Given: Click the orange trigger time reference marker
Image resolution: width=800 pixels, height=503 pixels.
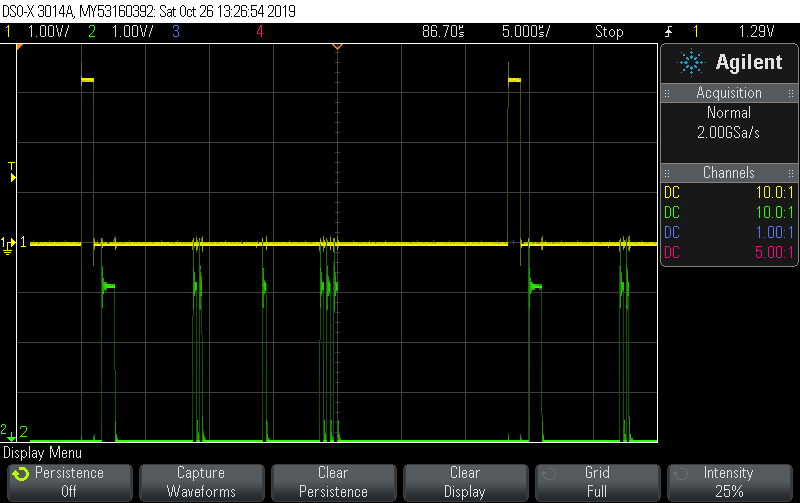Looking at the screenshot, I should click(x=337, y=46).
